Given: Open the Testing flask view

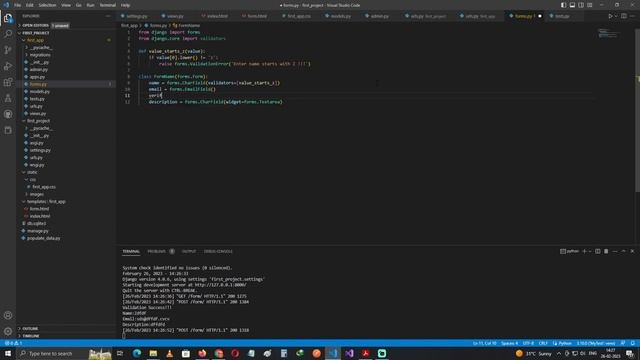Looking at the screenshot, I should [x=8, y=98].
